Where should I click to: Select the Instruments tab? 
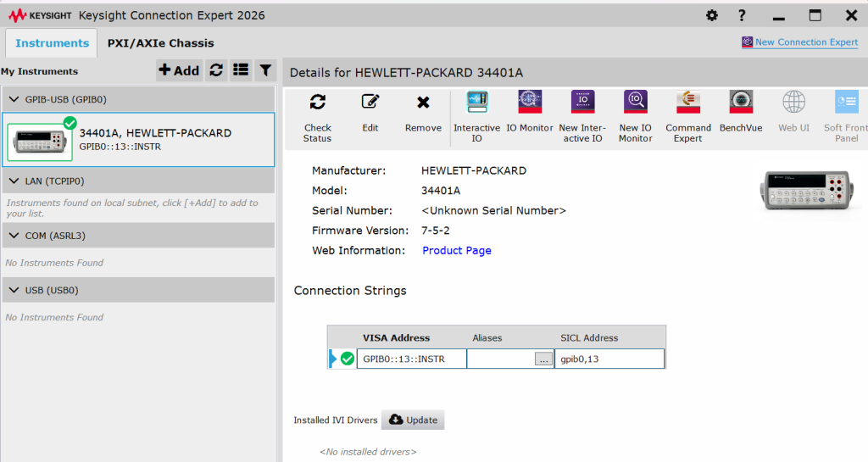click(x=52, y=43)
